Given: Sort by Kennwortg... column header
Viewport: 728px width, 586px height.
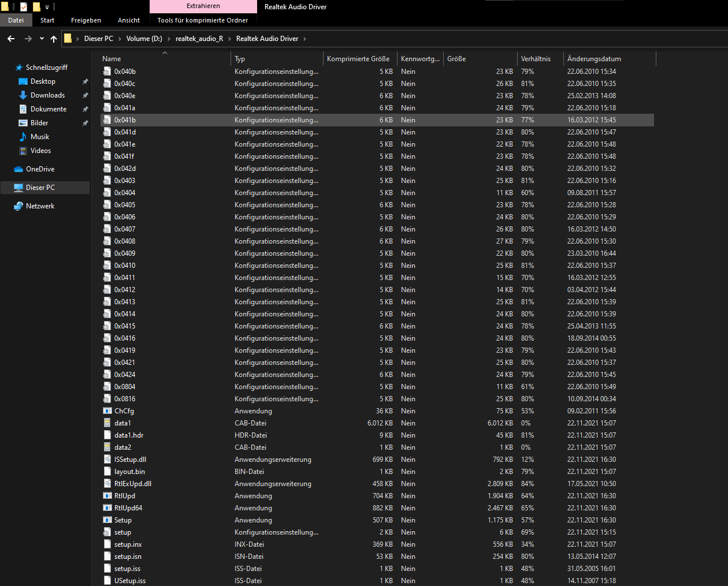Looking at the screenshot, I should click(420, 59).
